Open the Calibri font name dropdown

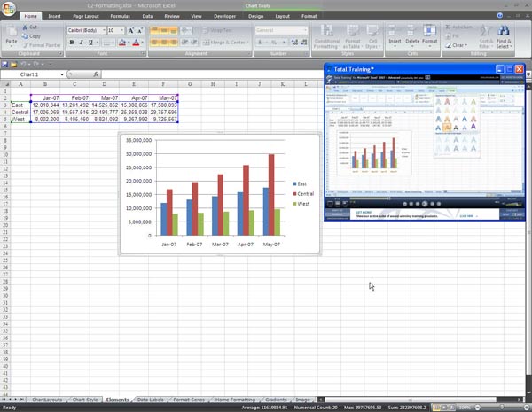click(x=101, y=29)
